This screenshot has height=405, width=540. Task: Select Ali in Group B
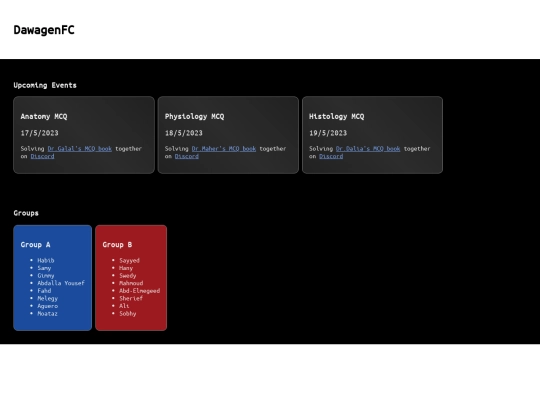(124, 306)
